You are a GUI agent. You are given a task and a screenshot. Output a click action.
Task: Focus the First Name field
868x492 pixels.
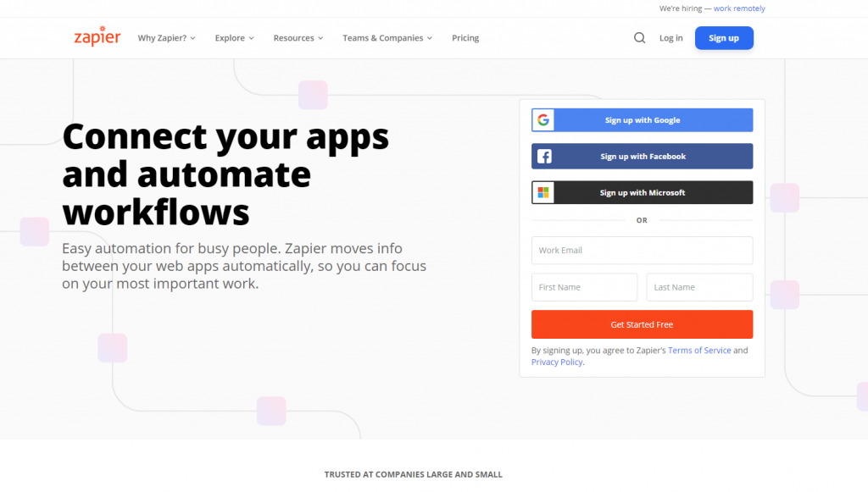coord(585,287)
